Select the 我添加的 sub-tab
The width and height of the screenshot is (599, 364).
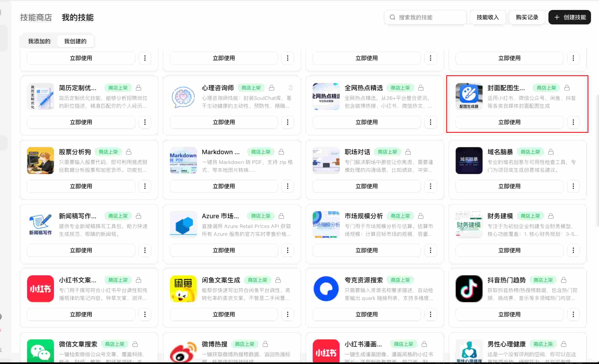pyautogui.click(x=39, y=41)
